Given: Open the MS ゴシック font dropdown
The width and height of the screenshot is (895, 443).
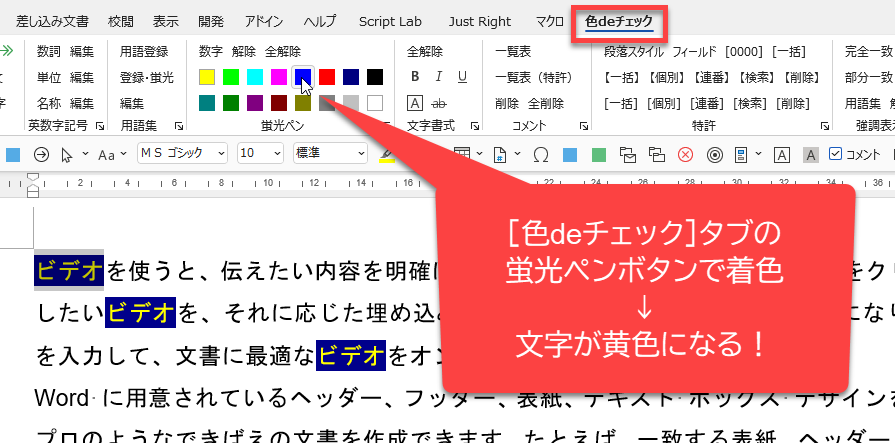Looking at the screenshot, I should [181, 153].
